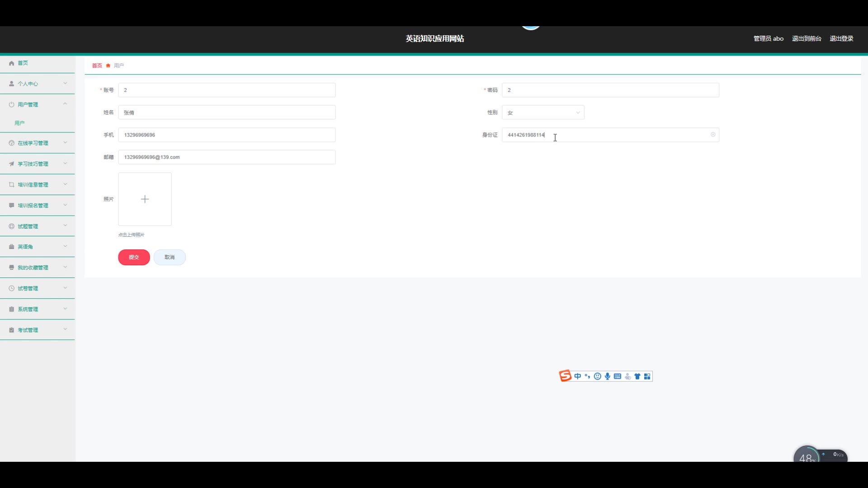The width and height of the screenshot is (868, 488).
Task: Click the plus to upload photo
Action: [145, 199]
